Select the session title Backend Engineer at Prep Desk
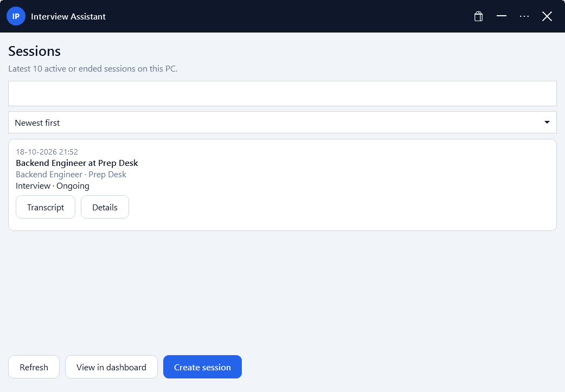The image size is (565, 392). 77,163
